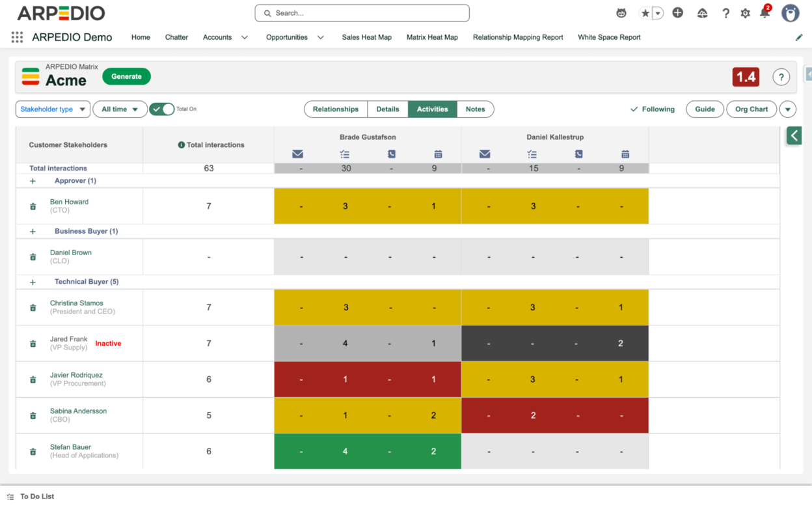
Task: Open the Chatter nav item
Action: pos(176,38)
